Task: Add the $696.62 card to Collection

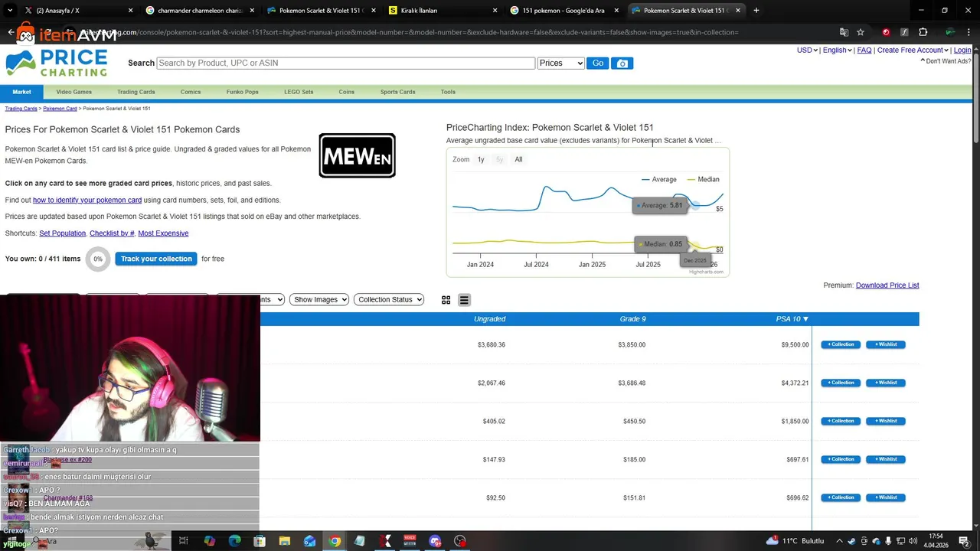Action: point(841,497)
